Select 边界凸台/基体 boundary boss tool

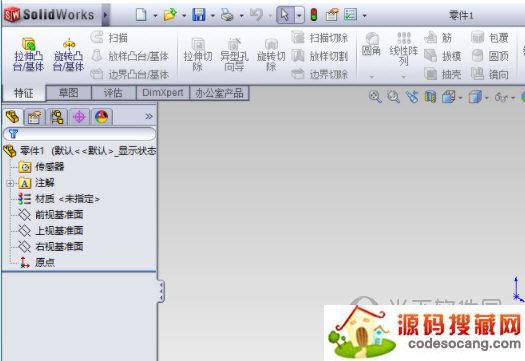click(x=130, y=74)
